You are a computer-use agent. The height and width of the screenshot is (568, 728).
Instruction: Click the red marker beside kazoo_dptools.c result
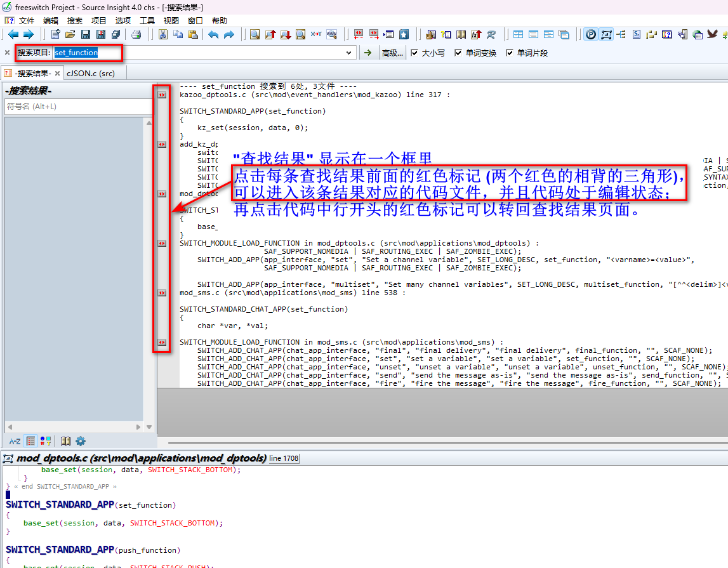click(x=162, y=94)
